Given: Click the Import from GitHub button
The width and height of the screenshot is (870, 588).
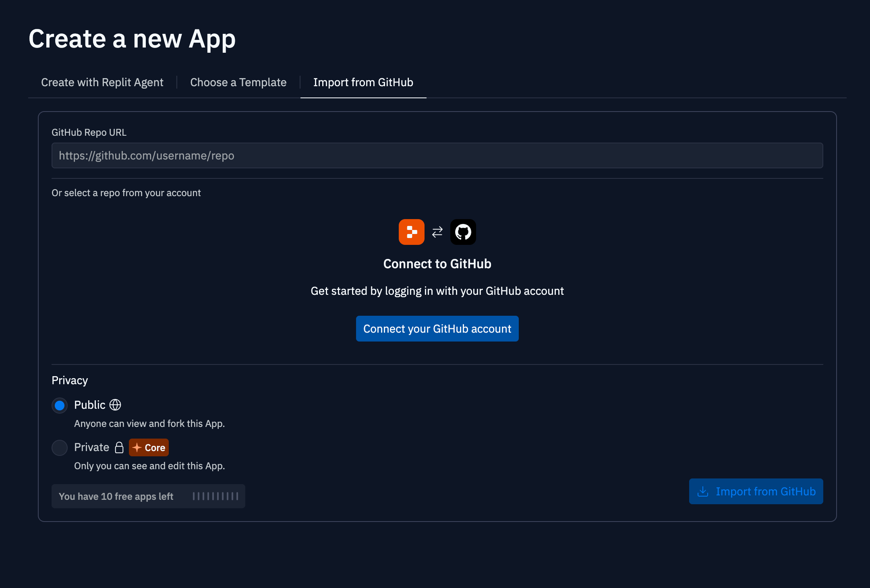Looking at the screenshot, I should click(x=756, y=491).
